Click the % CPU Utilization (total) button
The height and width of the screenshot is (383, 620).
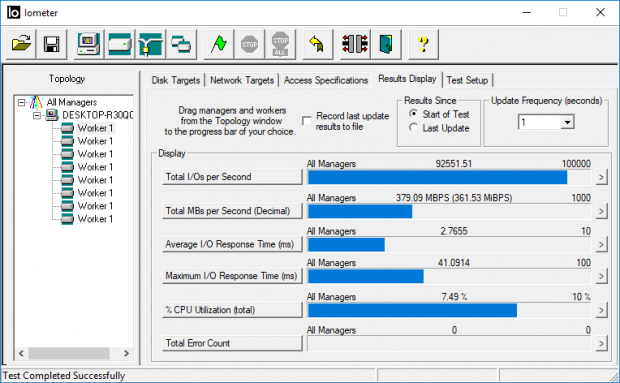(x=232, y=310)
